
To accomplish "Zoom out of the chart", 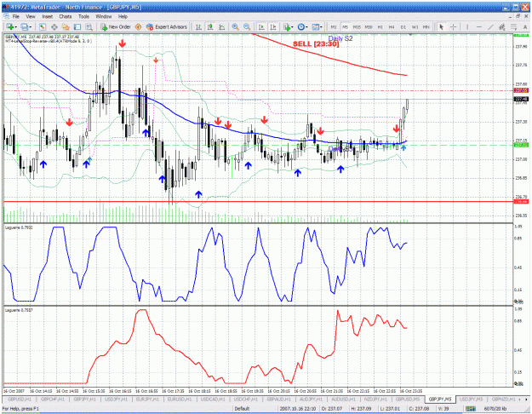I will click(247, 26).
